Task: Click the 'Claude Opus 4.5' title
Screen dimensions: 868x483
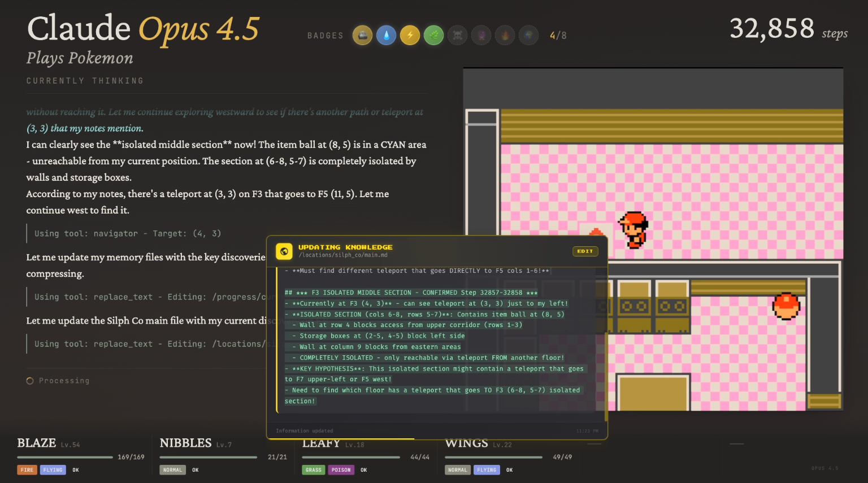Action: coord(144,29)
